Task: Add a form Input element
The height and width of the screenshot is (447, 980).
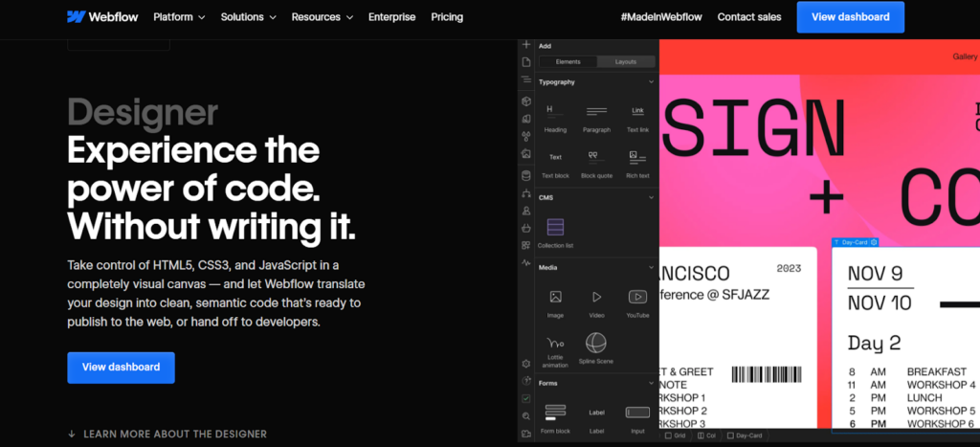Action: coord(637,419)
